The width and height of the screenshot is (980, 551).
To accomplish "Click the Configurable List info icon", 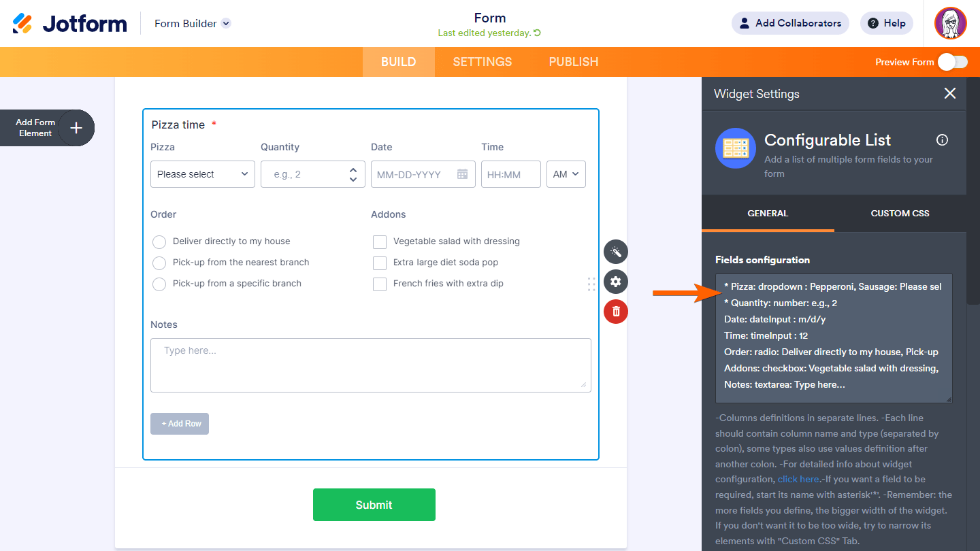I will 942,140.
